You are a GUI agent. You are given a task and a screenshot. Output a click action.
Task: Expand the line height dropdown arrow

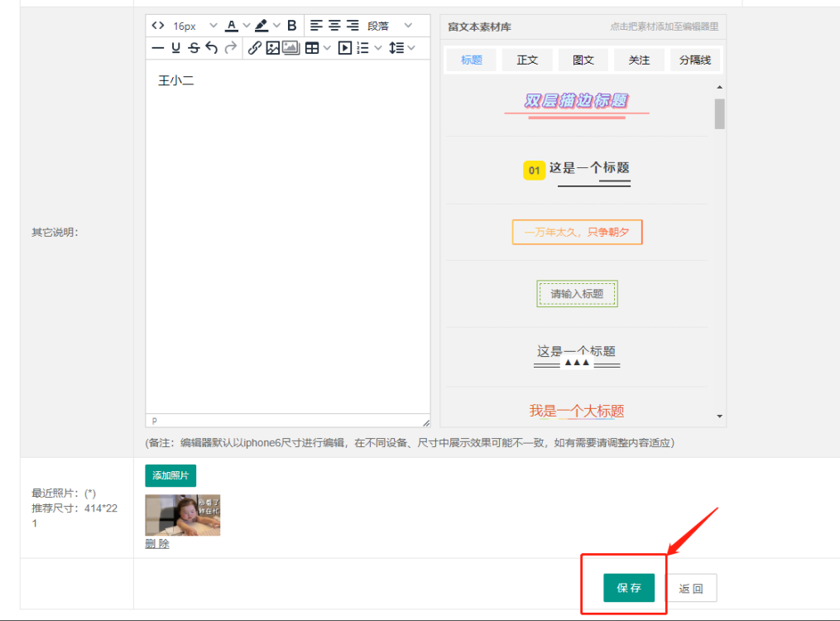411,48
